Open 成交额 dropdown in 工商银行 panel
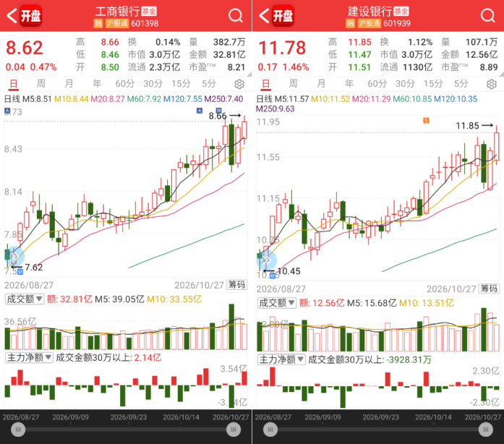 click(x=25, y=299)
